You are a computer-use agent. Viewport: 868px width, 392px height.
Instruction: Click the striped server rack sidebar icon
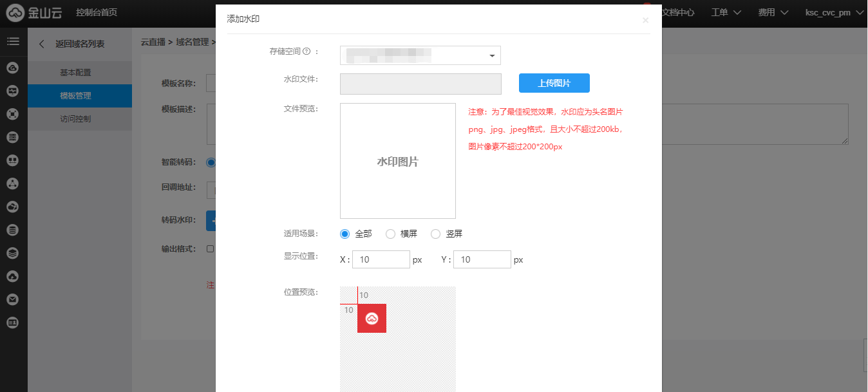pos(12,137)
